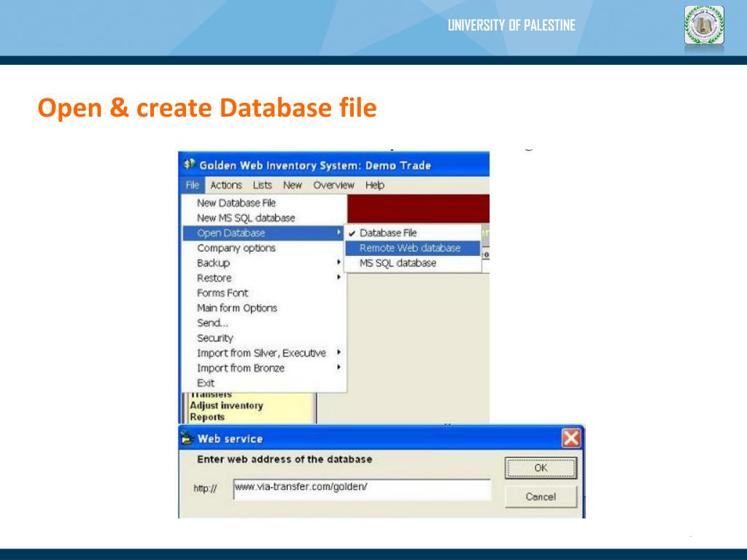Confirm with the OK button
This screenshot has width=747, height=560.
(x=541, y=468)
